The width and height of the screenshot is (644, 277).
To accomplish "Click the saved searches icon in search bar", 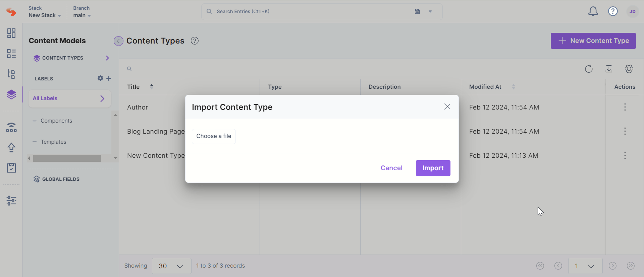I will [x=417, y=11].
